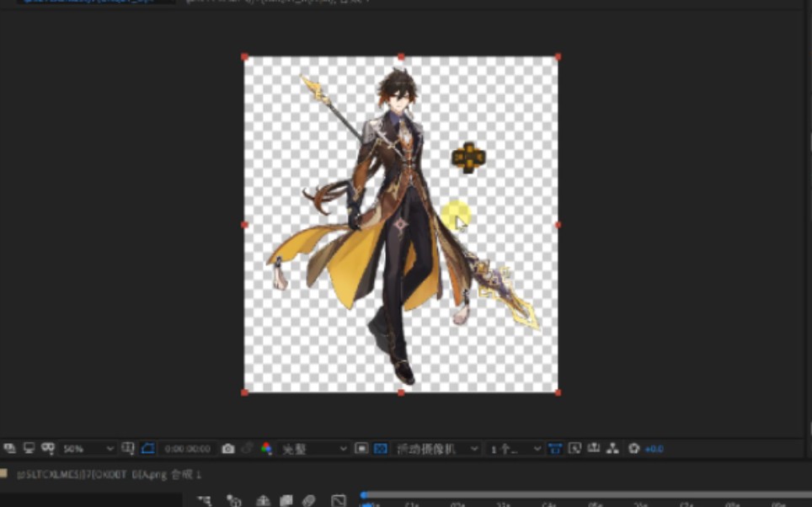Viewport: 812px width, 507px height.
Task: Open the Graph Editor icon
Action: click(x=338, y=500)
